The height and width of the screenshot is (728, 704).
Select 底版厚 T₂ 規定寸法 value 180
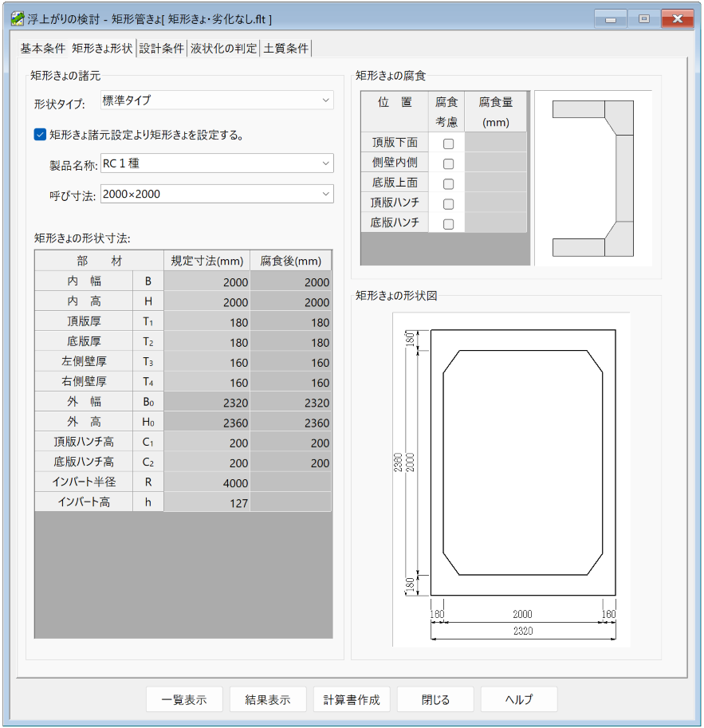(206, 342)
